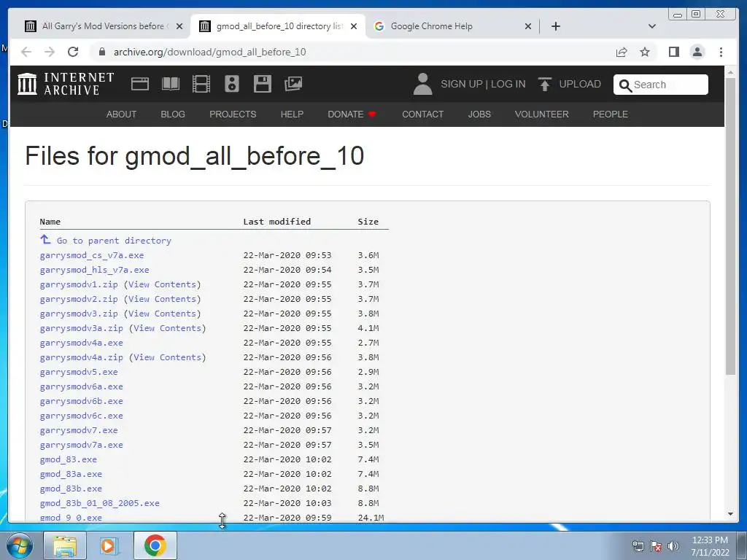
Task: Open the Internet Archive home logo
Action: (x=66, y=84)
